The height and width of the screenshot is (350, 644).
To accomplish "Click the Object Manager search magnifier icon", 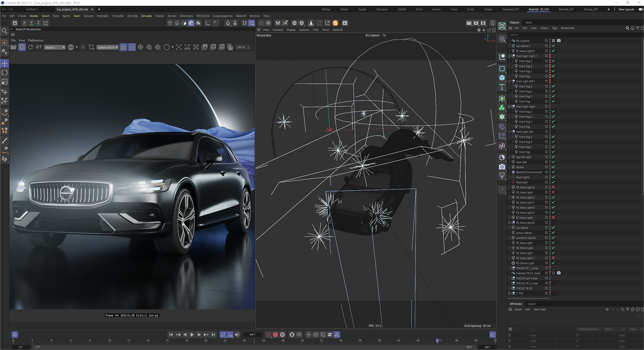I will coord(628,28).
